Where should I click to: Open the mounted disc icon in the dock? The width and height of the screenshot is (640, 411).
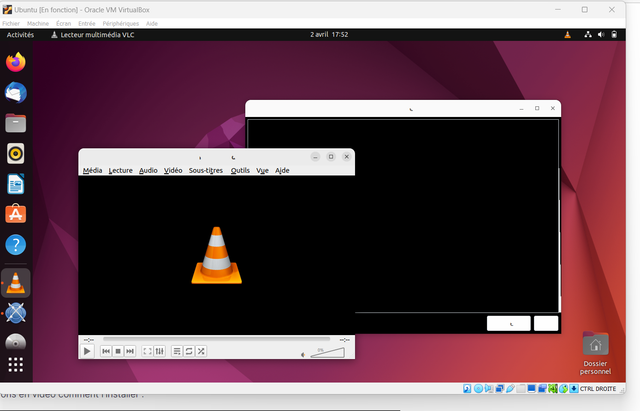[16, 342]
